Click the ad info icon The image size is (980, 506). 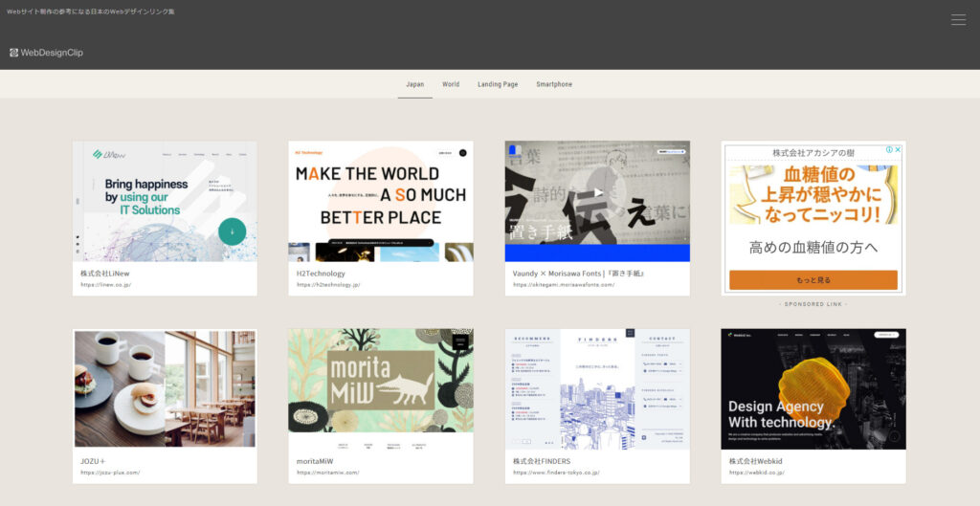pos(889,149)
